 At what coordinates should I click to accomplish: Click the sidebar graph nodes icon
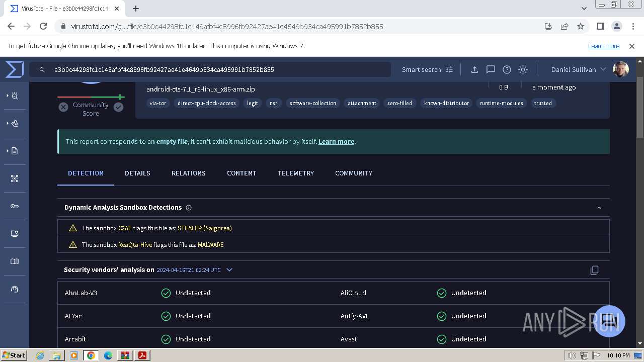click(x=15, y=178)
